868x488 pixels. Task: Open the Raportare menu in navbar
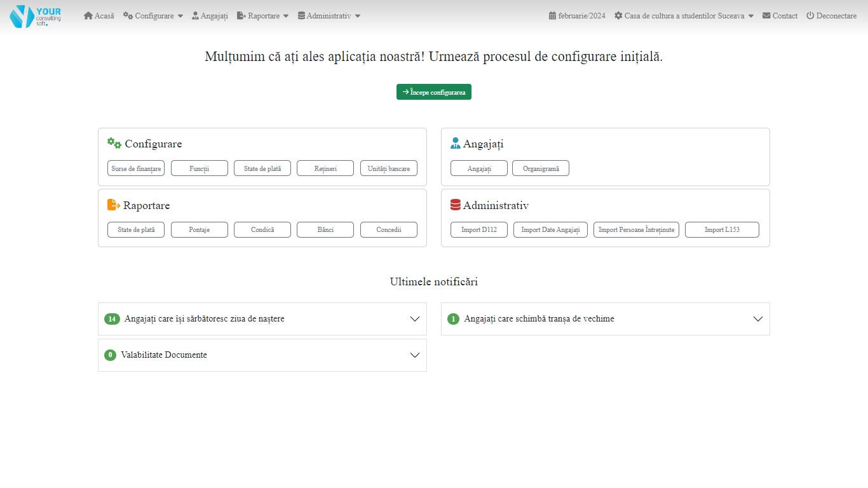click(x=263, y=16)
